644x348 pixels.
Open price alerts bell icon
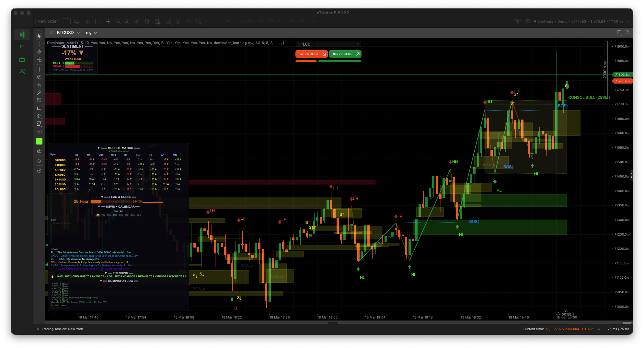tap(39, 161)
